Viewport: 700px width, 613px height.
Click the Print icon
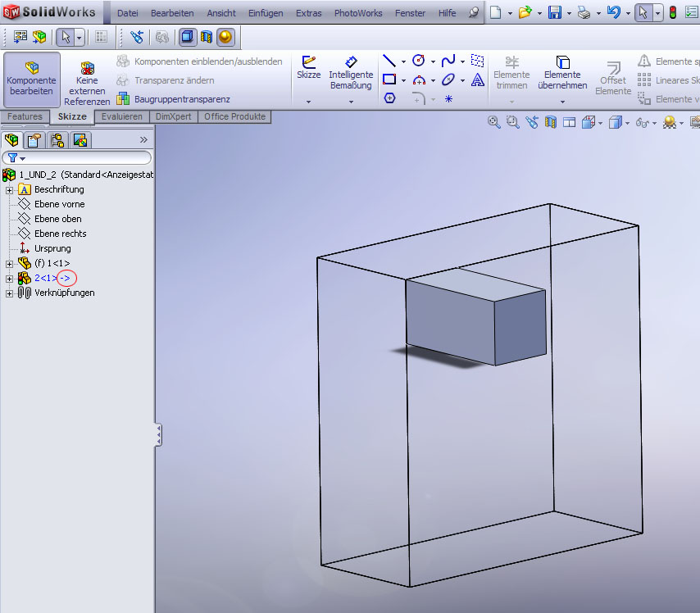tap(584, 12)
